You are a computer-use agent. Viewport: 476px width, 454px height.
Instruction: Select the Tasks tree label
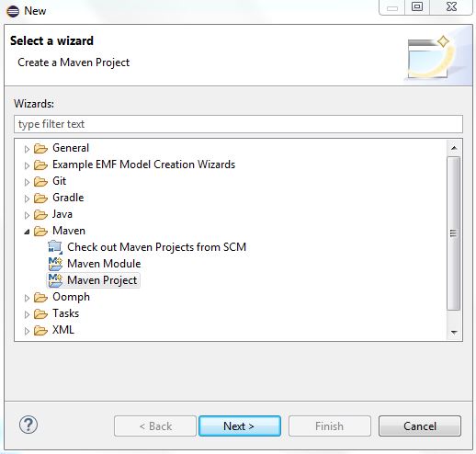tap(65, 313)
